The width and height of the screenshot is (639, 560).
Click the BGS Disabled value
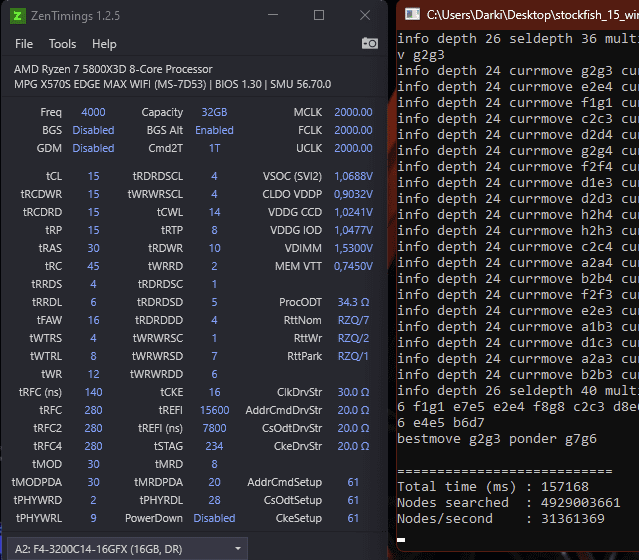(x=93, y=130)
